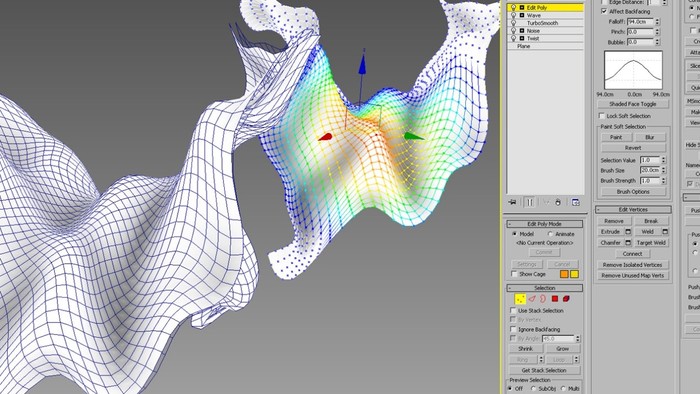
Task: Switch to Border sub-object selection icon
Action: click(x=543, y=299)
